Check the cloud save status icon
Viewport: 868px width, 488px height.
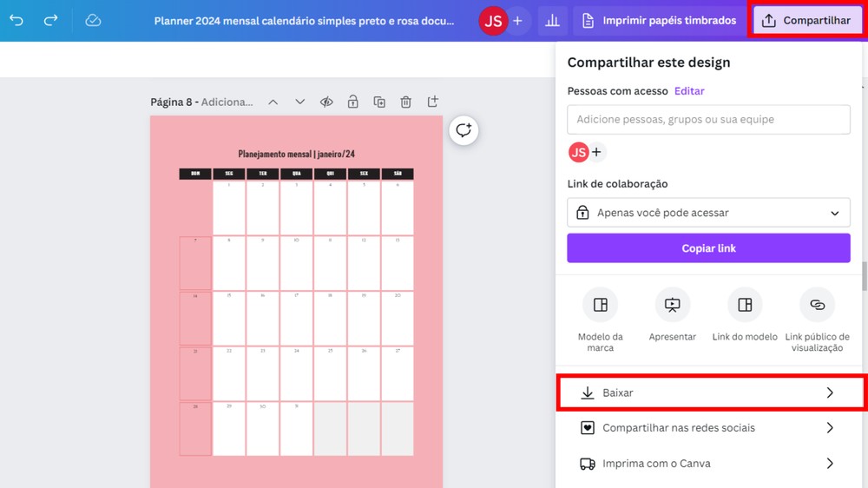point(93,21)
